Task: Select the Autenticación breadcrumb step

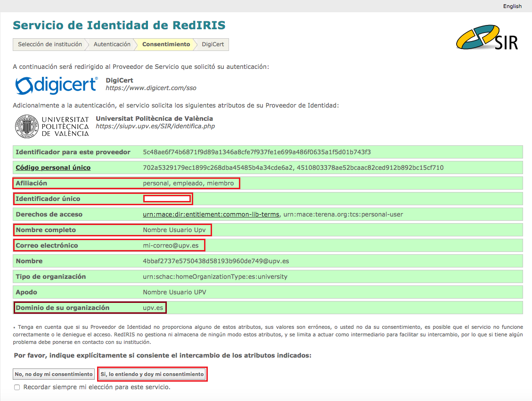Action: click(112, 44)
